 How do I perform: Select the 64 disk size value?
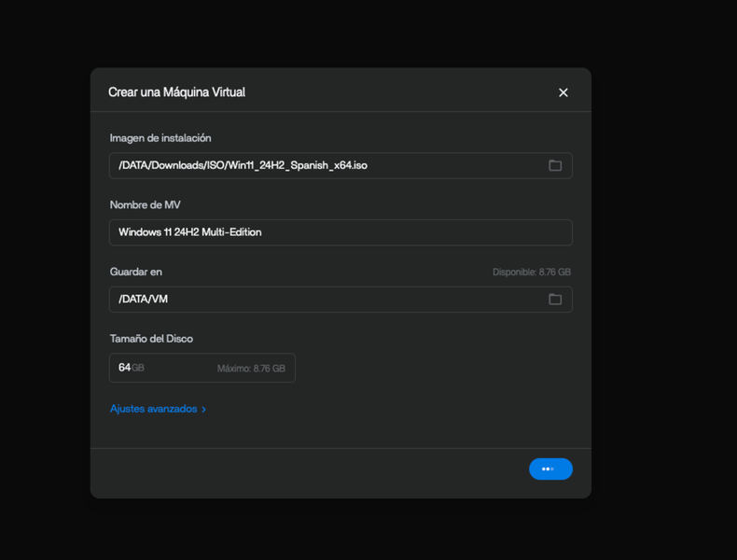coord(124,368)
